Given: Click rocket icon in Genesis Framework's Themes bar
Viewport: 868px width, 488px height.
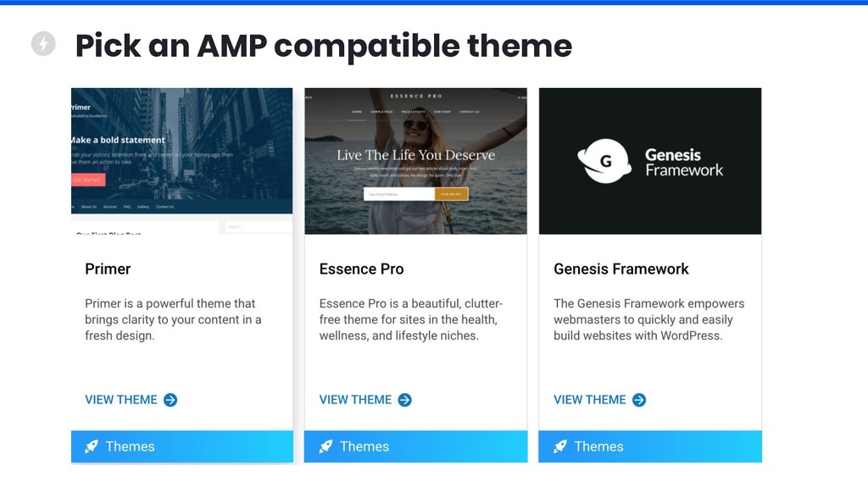Looking at the screenshot, I should coord(559,446).
